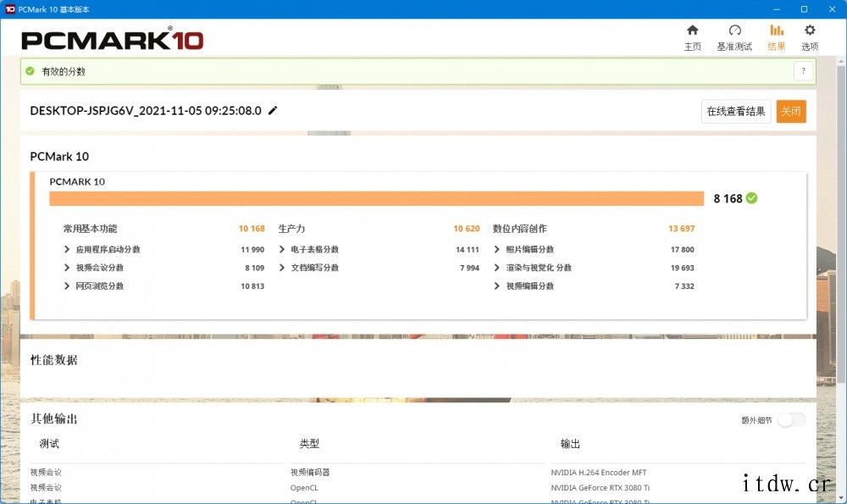Click the 测试 column header
The height and width of the screenshot is (504, 847).
click(49, 444)
